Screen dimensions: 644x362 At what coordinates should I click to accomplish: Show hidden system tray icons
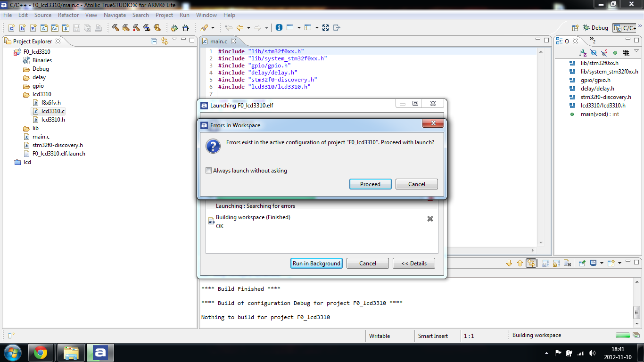[x=546, y=353]
